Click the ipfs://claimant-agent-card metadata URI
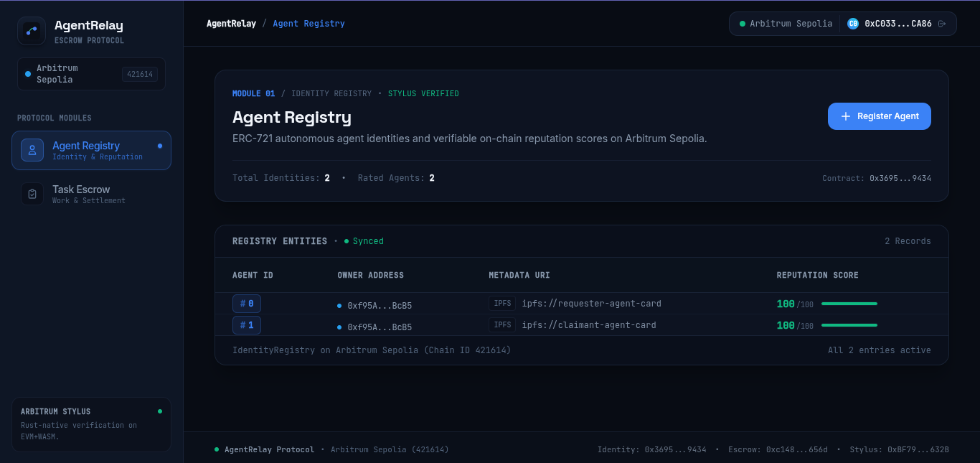The width and height of the screenshot is (980, 463). [x=589, y=325]
